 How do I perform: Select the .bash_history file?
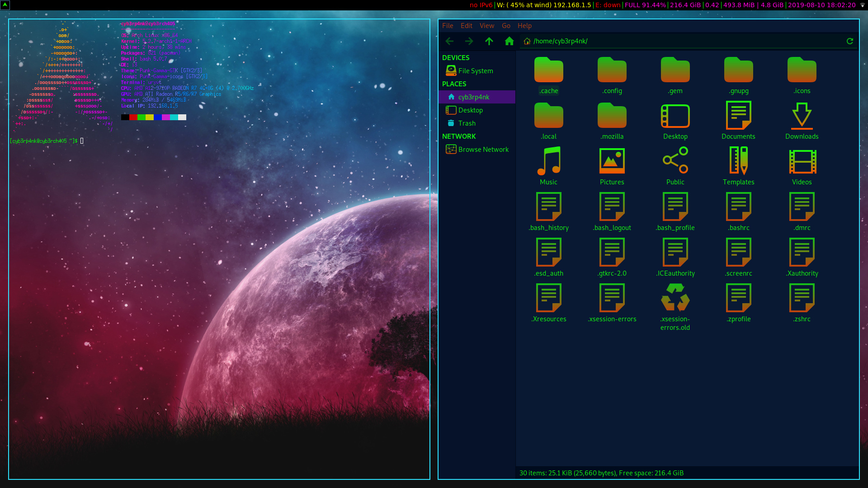click(549, 212)
